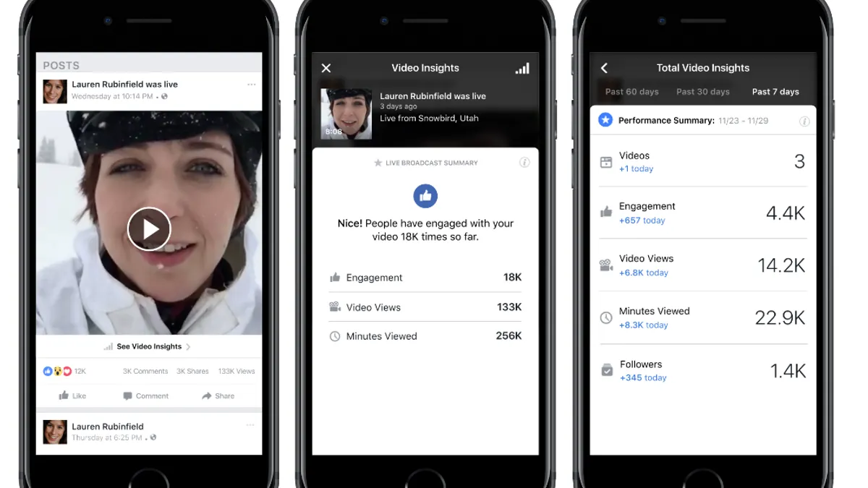Open the Video Views row showing 14.2K
The height and width of the screenshot is (488, 868).
click(x=703, y=265)
